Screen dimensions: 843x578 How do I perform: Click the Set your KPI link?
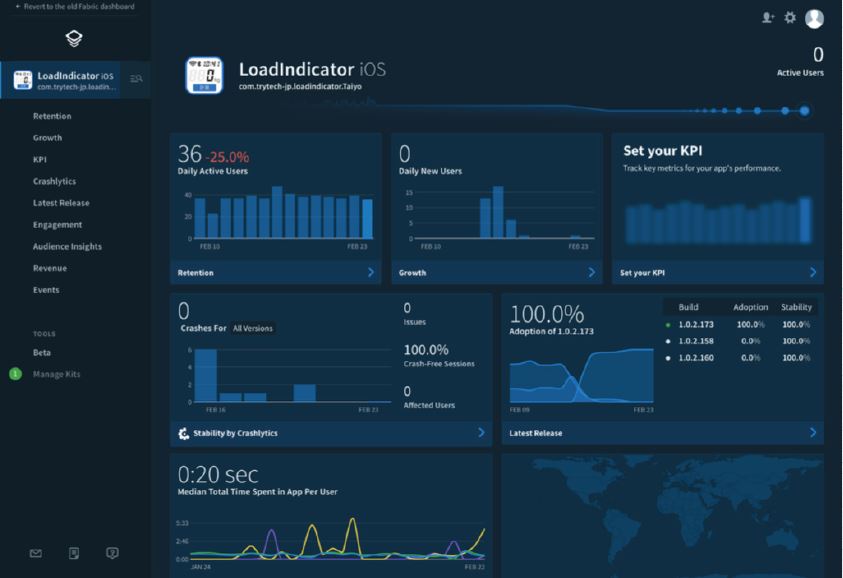point(642,272)
